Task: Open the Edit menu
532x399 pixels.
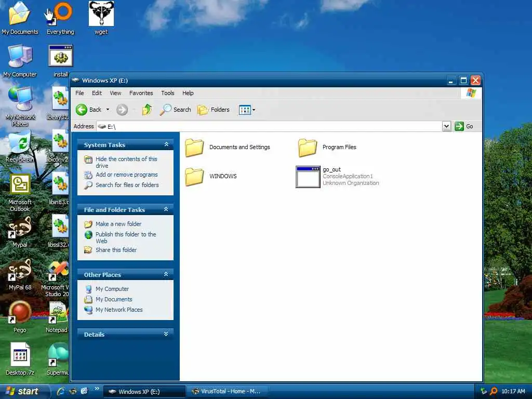Action: 97,93
